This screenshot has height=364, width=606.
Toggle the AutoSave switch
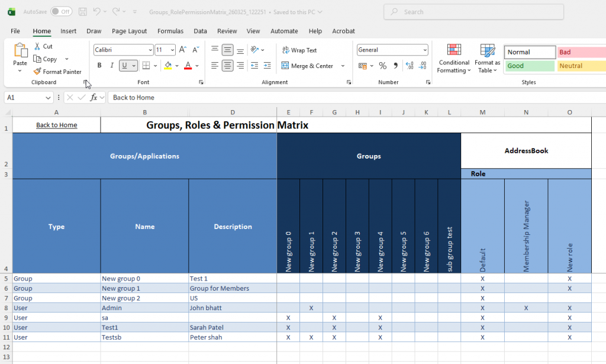click(61, 12)
